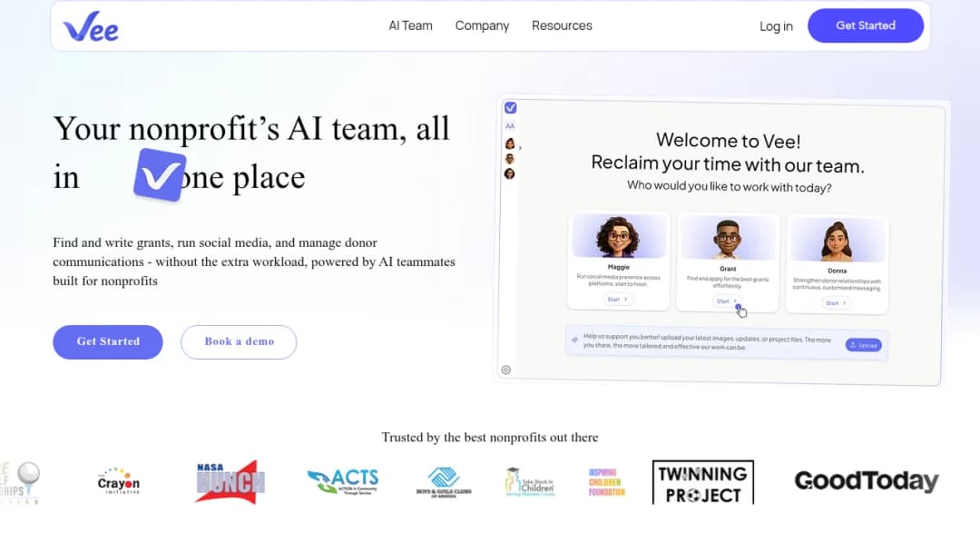Open the AI Team menu
Screen dimensions: 980x552
pyautogui.click(x=411, y=25)
